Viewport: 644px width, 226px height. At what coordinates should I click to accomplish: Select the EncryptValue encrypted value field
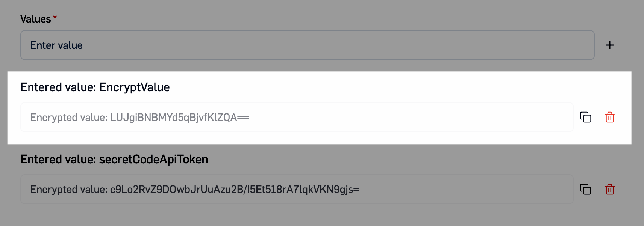click(297, 117)
